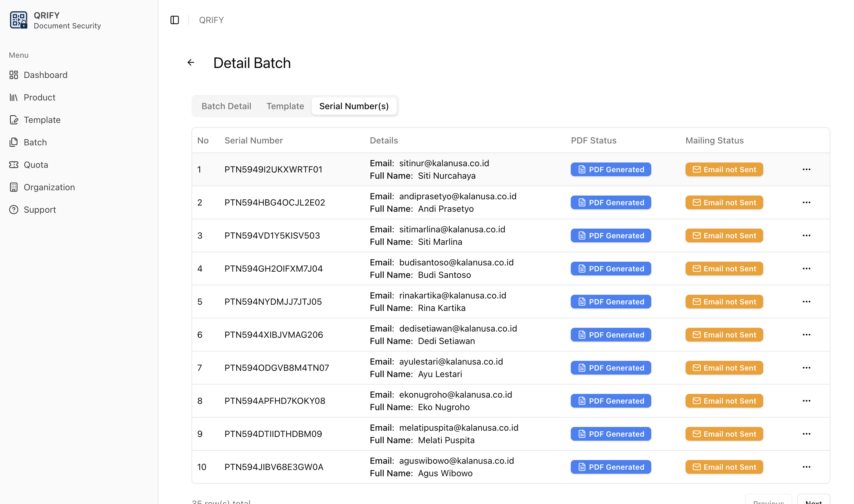Screen dimensions: 854x504
Task: Open the Quota page
Action: (x=35, y=164)
